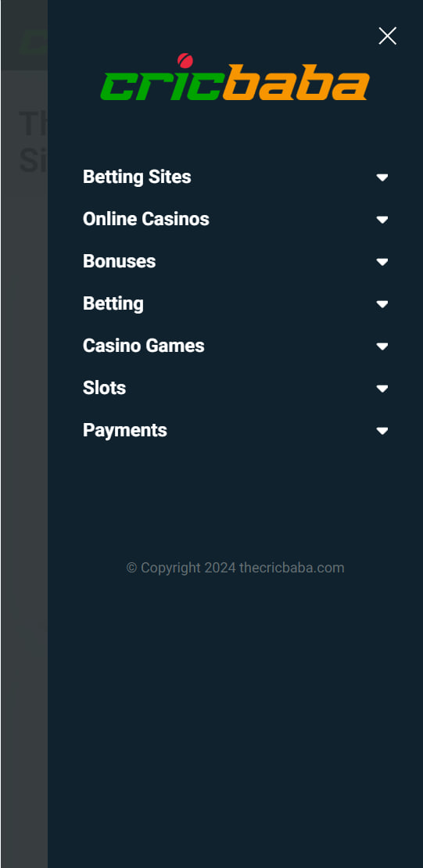Expand the Slots submenu arrow
423x868 pixels.
(x=382, y=388)
